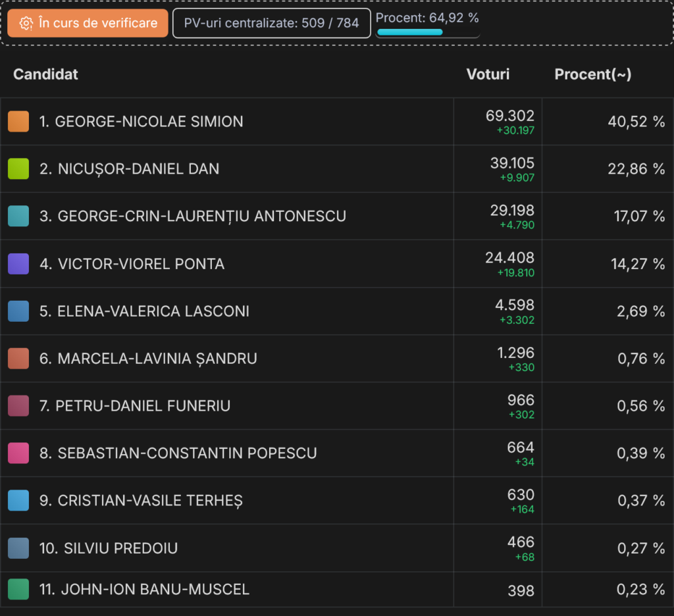The height and width of the screenshot is (616, 674).
Task: Click the mauve swatch for Petru-Daniel Funeriu
Action: click(x=18, y=406)
